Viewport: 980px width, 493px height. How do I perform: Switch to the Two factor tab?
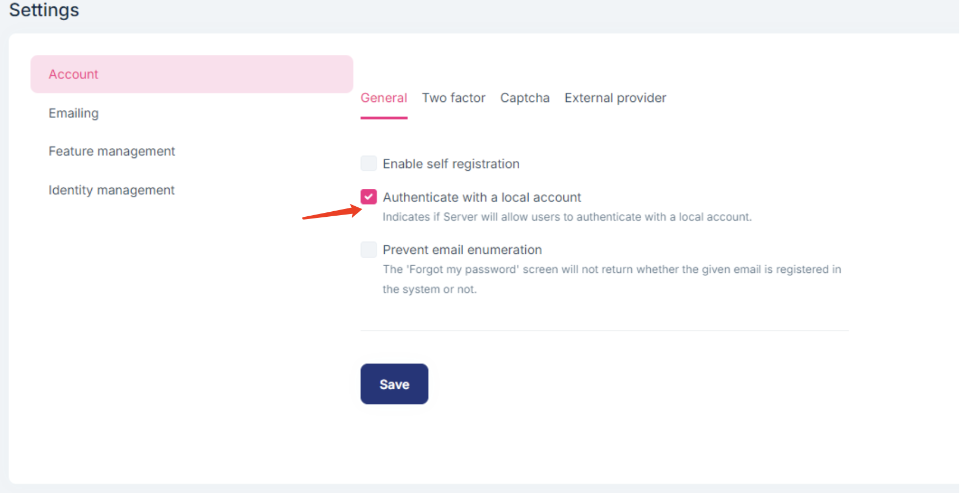point(453,98)
